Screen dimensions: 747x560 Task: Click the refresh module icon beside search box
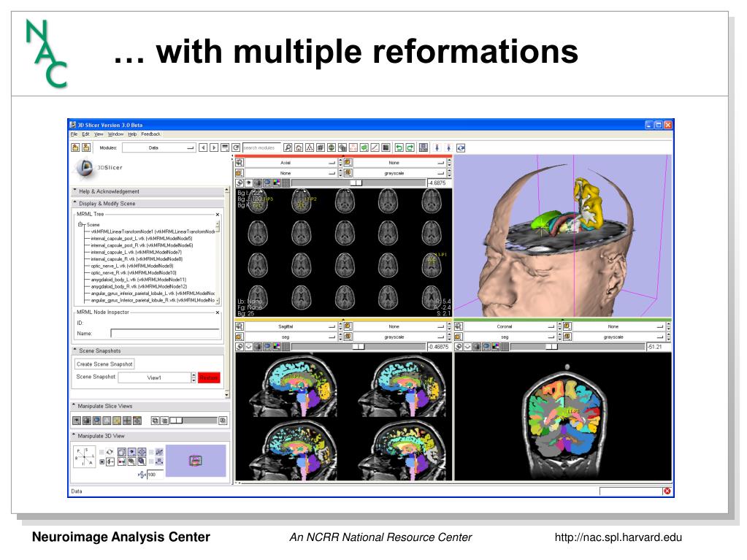click(236, 147)
